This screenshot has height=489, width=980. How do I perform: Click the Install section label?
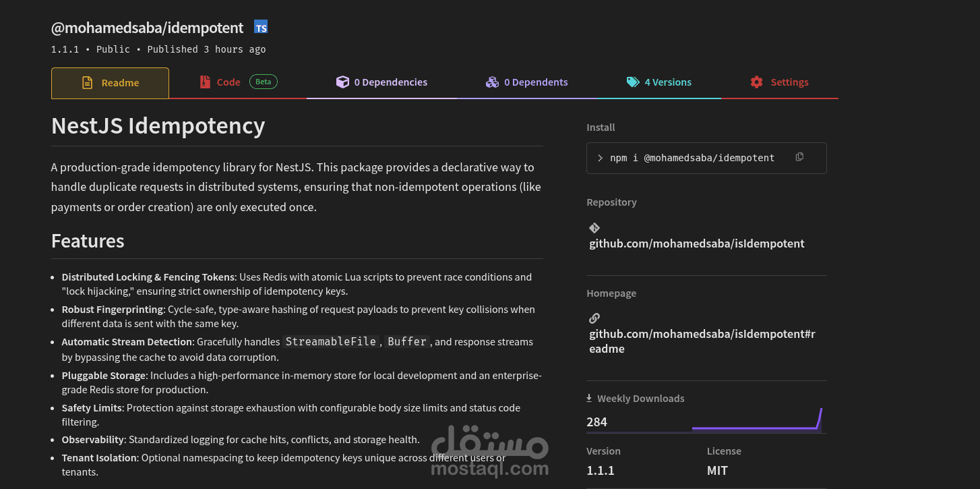coord(601,127)
